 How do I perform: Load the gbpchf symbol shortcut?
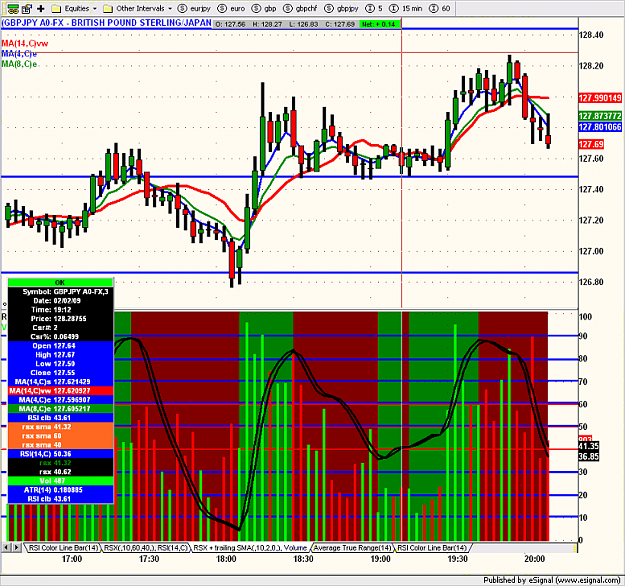300,8
